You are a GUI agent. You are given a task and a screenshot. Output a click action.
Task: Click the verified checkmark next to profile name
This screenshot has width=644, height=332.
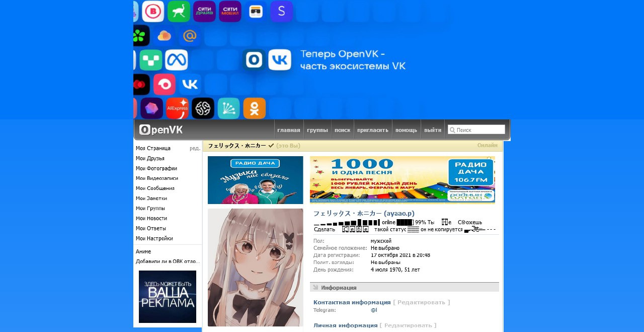tap(271, 146)
